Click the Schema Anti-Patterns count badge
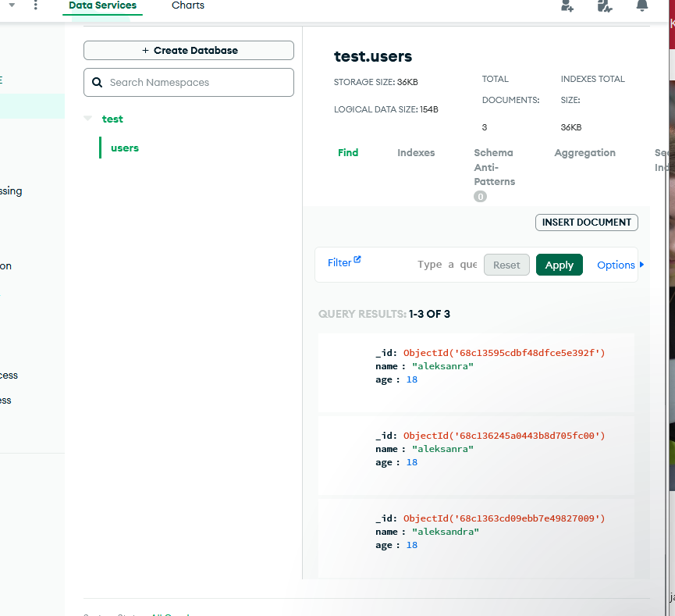Viewport: 675px width, 616px height. (x=480, y=197)
